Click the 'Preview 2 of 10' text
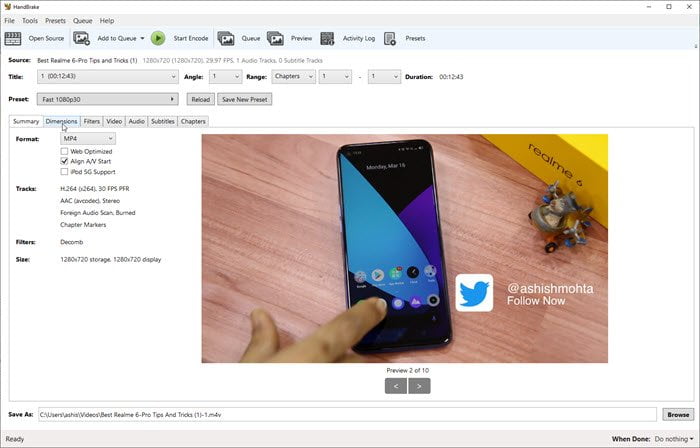The height and width of the screenshot is (448, 700). 408,370
